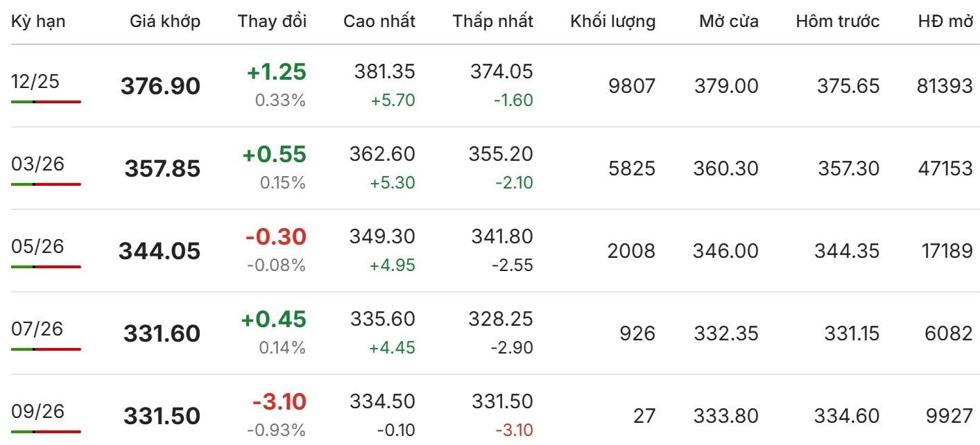Click the Khối lượng column header

(x=613, y=21)
